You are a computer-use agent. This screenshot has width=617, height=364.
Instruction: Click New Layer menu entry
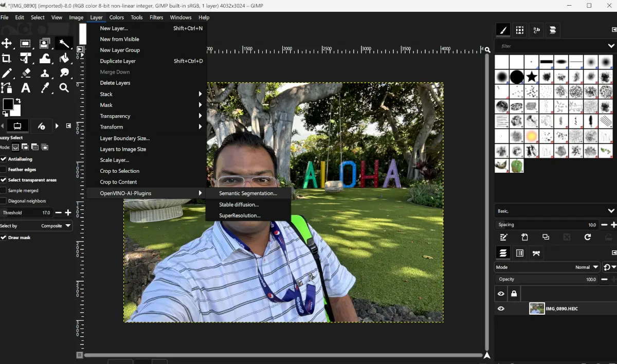click(147, 28)
